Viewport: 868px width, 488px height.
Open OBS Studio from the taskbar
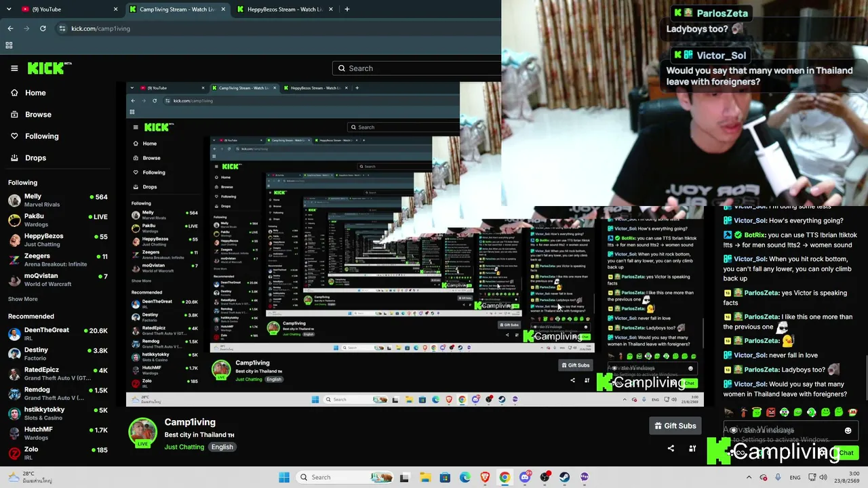[x=545, y=477]
